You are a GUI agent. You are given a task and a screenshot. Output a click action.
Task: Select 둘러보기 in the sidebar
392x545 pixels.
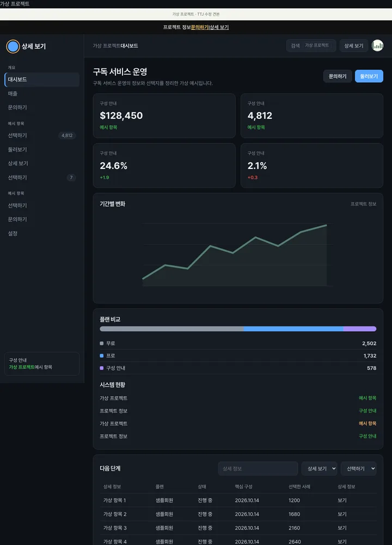(42, 149)
